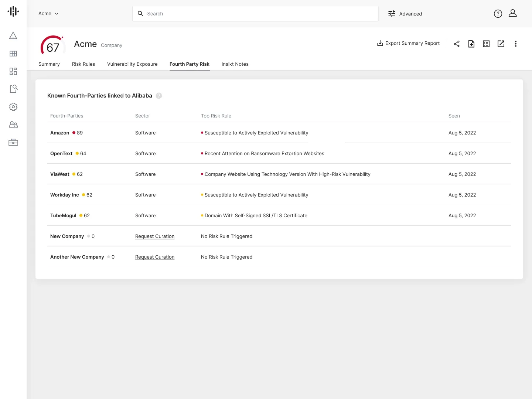Click the share icon

pyautogui.click(x=457, y=44)
